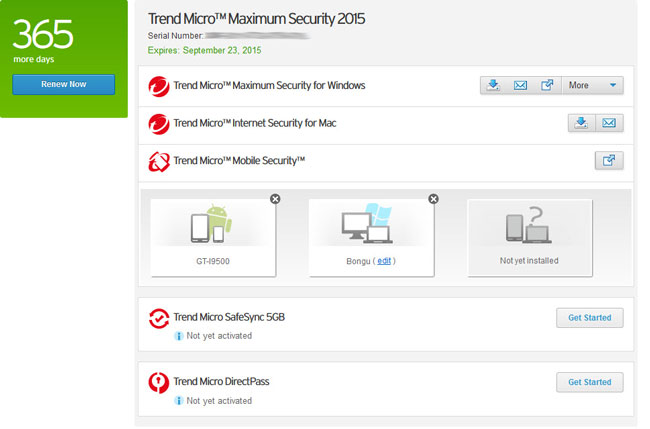Select the Not yet installed device slot
The image size is (650, 429).
530,238
